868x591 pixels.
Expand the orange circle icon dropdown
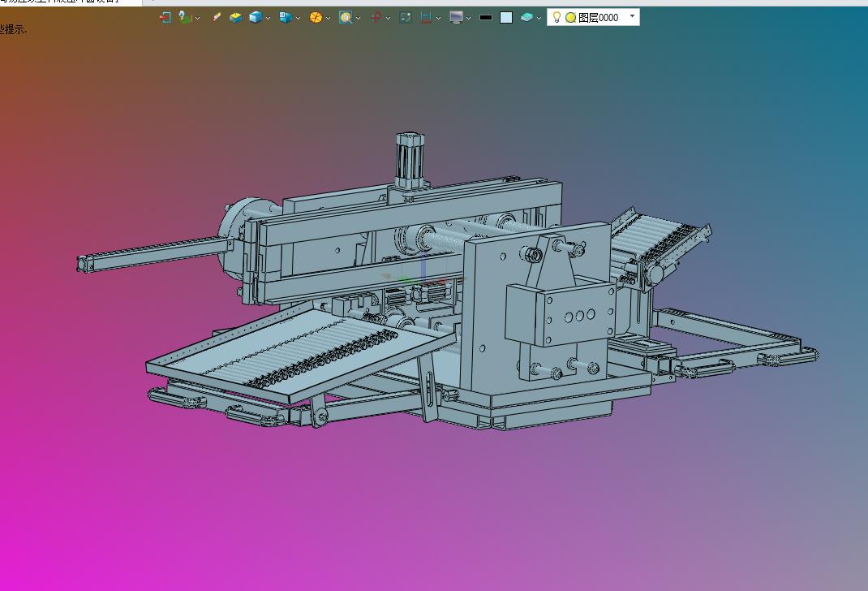[x=328, y=19]
